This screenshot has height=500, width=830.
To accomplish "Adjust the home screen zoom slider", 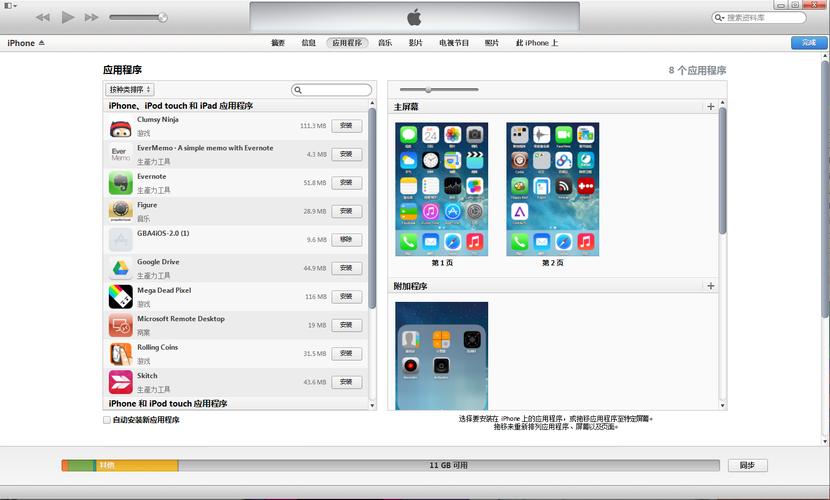I will [x=428, y=90].
